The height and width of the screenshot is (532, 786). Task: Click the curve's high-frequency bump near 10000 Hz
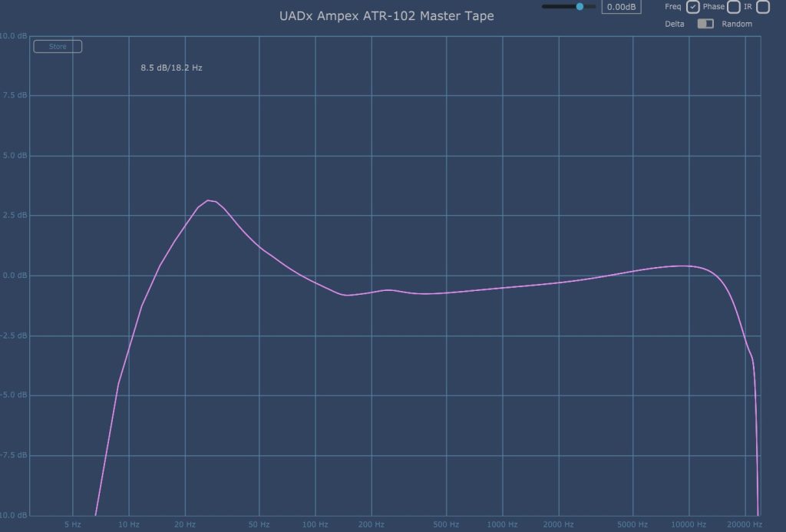pos(685,266)
